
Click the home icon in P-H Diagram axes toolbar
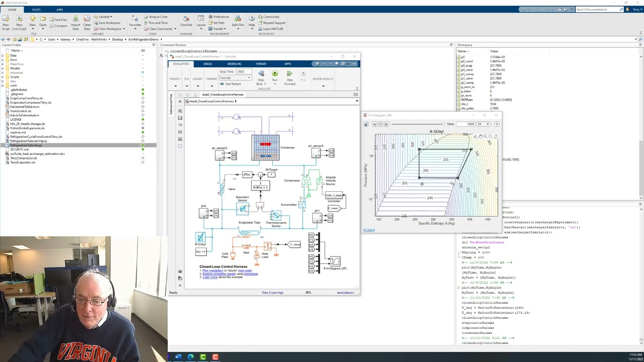496,136
